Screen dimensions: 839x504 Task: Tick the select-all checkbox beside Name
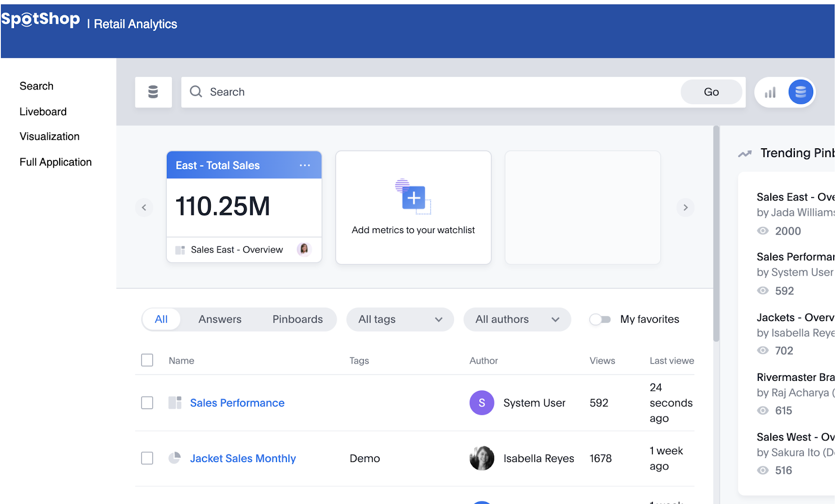(x=147, y=360)
